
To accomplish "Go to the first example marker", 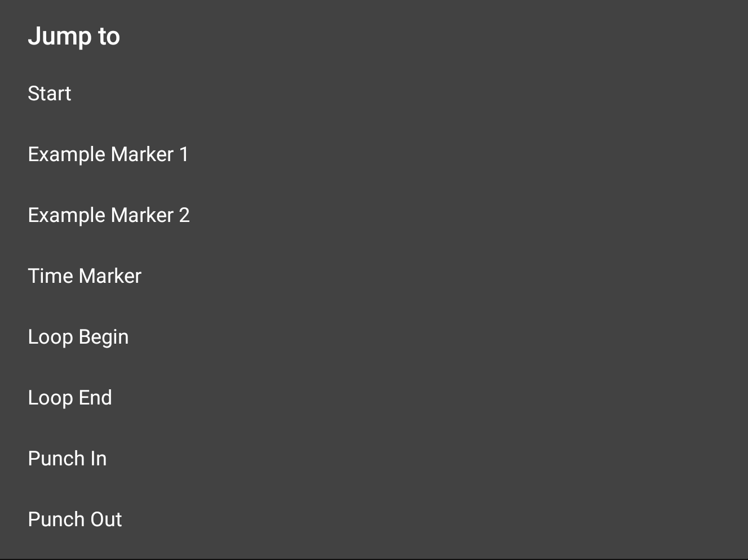I will [108, 154].
